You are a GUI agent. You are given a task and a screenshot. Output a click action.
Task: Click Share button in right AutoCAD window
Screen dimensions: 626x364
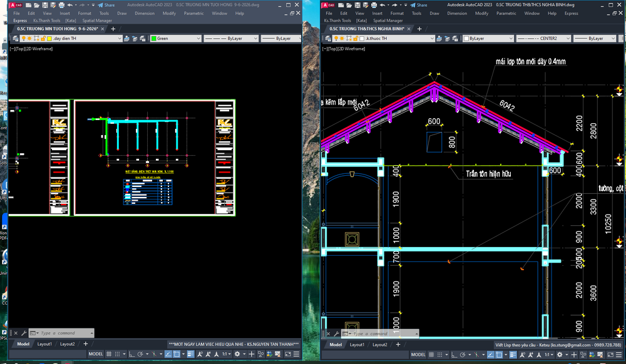point(419,5)
